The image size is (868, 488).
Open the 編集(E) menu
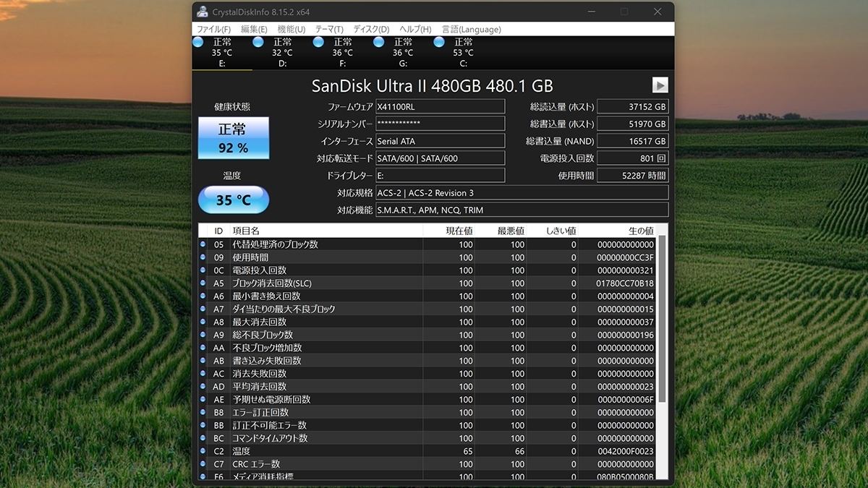[254, 30]
